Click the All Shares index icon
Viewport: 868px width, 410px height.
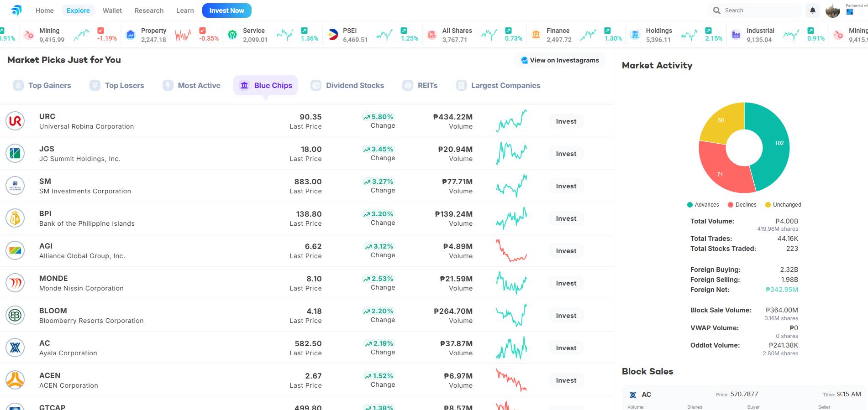[x=432, y=35]
